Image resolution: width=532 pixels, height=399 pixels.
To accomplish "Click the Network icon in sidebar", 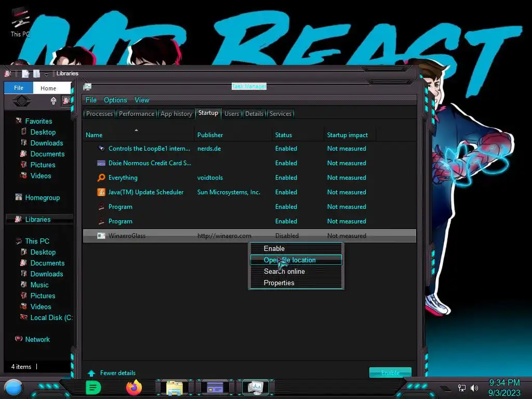I will pos(19,339).
